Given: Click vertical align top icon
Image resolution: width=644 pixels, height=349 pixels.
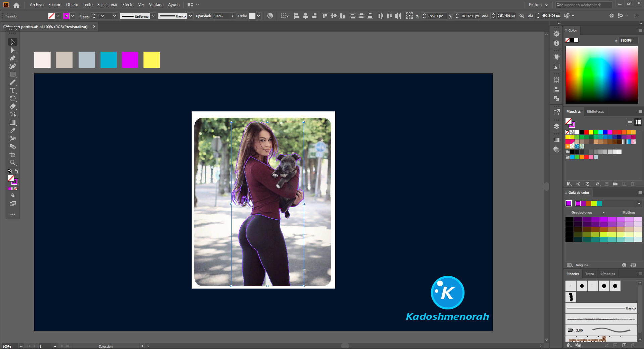Looking at the screenshot, I should (325, 16).
